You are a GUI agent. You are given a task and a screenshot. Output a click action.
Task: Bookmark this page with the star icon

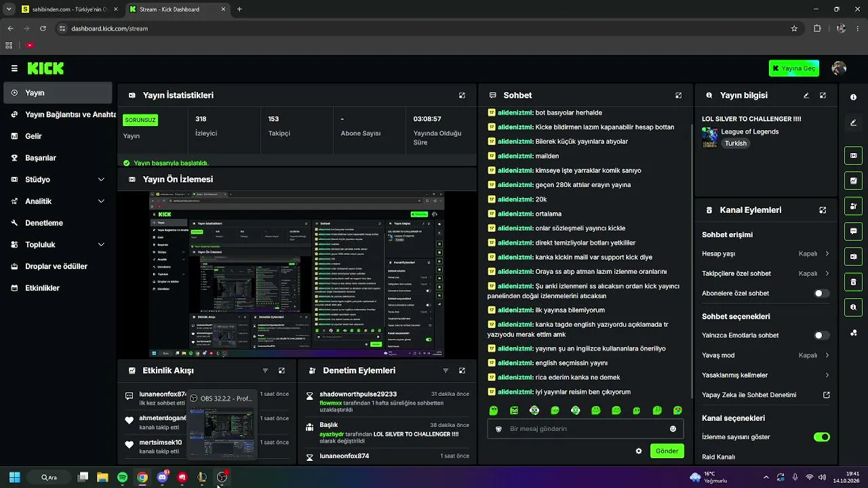pyautogui.click(x=794, y=28)
